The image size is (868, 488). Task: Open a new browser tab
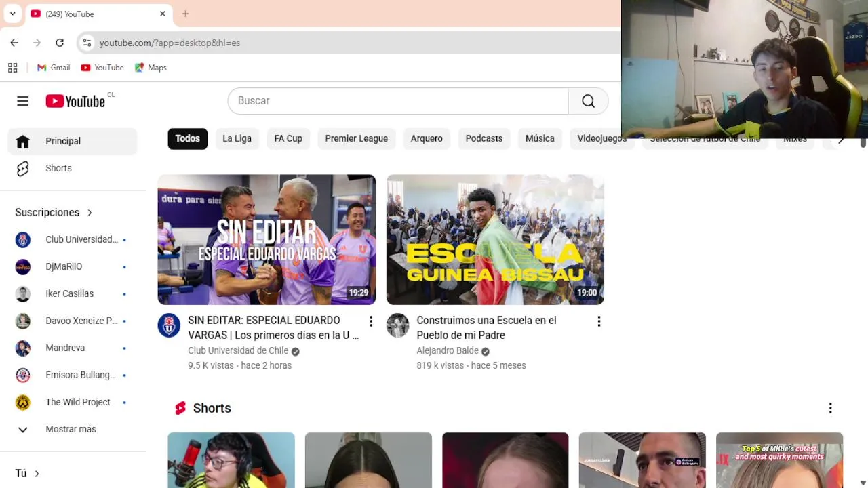coord(185,14)
